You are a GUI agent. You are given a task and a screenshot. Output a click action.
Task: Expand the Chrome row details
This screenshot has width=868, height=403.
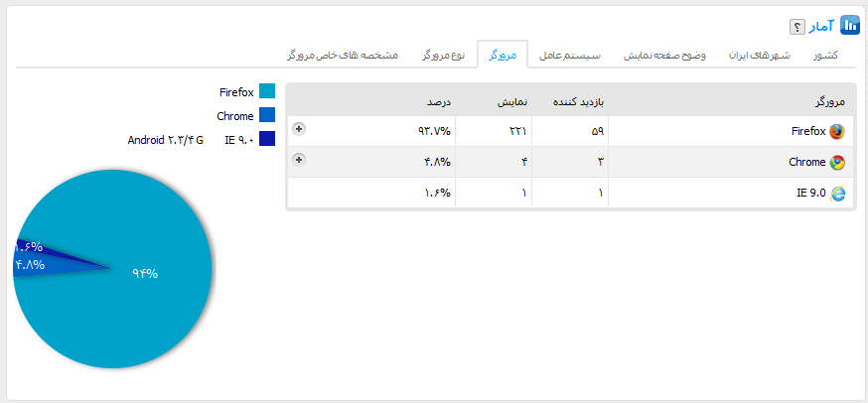(x=299, y=159)
